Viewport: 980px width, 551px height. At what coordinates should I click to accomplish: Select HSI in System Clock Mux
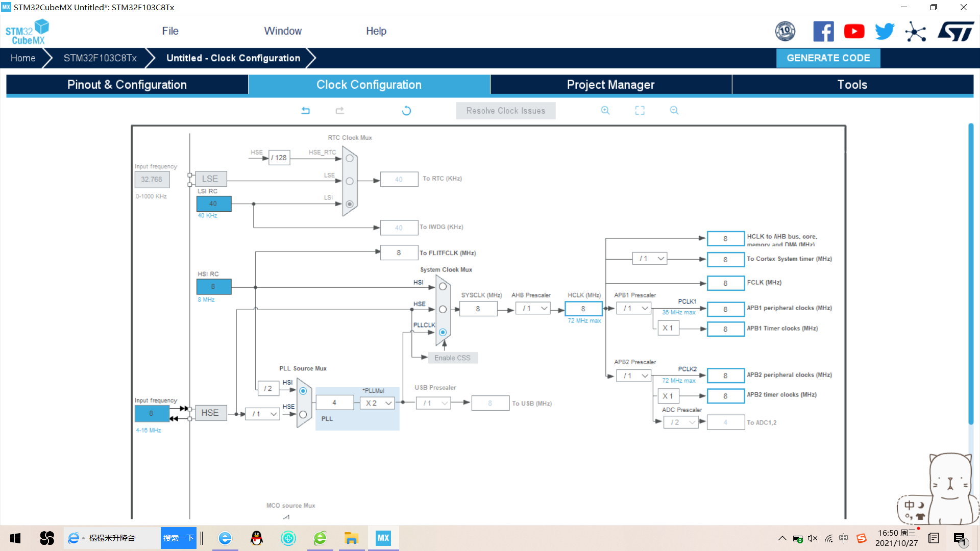(x=443, y=287)
